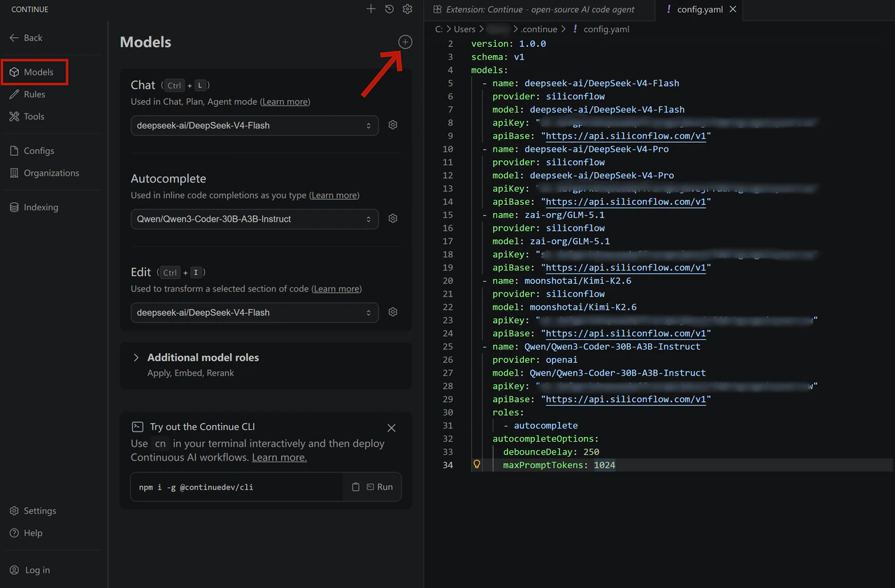Click the Users breadcrumb
Viewport: 895px width, 588px height.
pyautogui.click(x=464, y=29)
